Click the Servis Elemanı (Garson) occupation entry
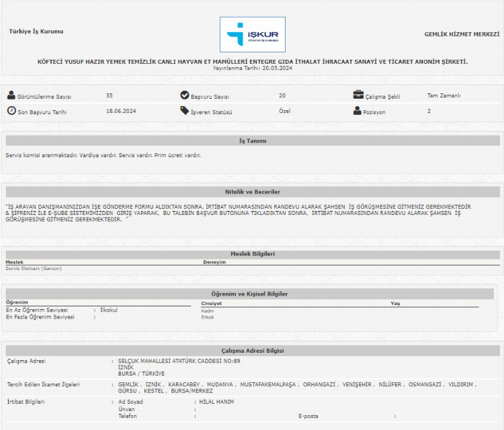The image size is (504, 430). 33,269
